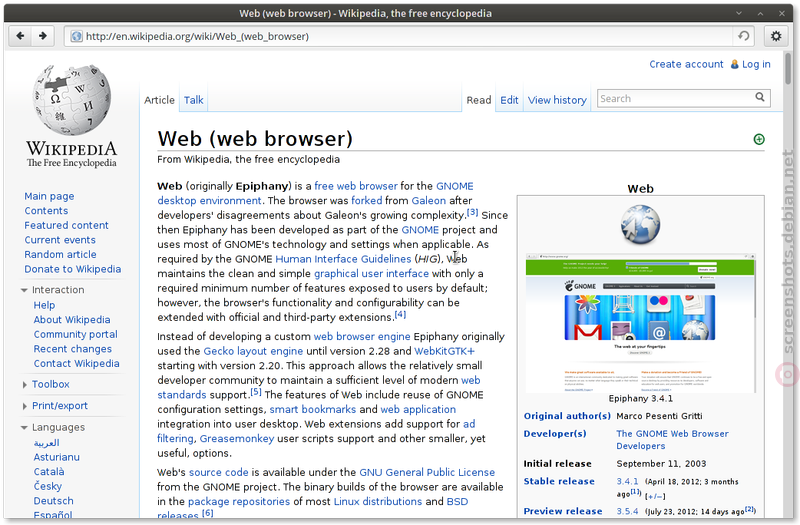The width and height of the screenshot is (800, 525).
Task: Expand the Toolbox sidebar section
Action: click(24, 385)
